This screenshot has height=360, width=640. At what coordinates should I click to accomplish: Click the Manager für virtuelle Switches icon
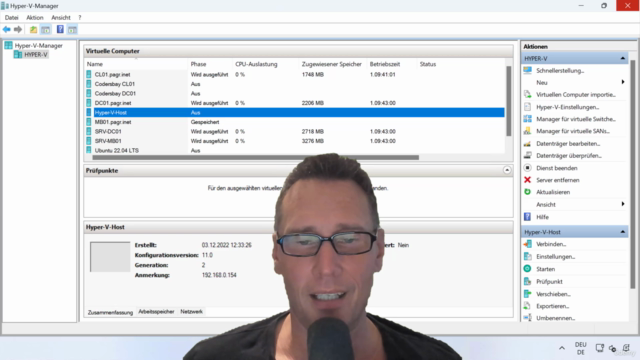coord(527,119)
